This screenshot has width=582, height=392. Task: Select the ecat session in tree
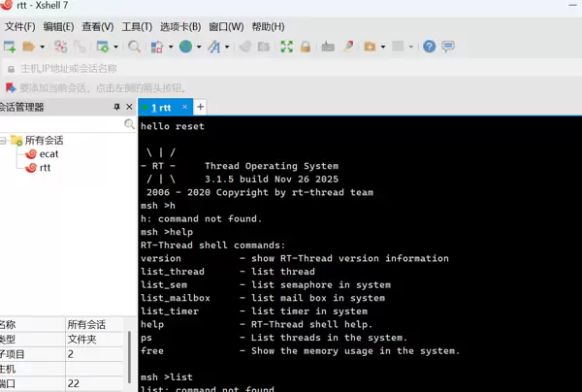tap(48, 154)
